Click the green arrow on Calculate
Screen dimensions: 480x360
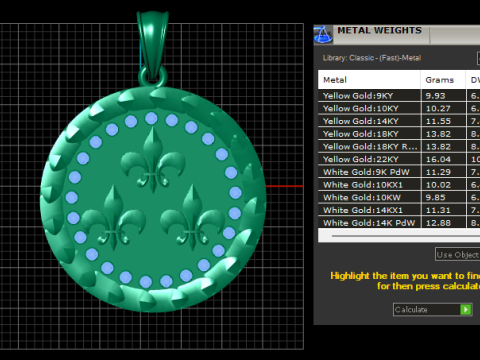(466, 310)
